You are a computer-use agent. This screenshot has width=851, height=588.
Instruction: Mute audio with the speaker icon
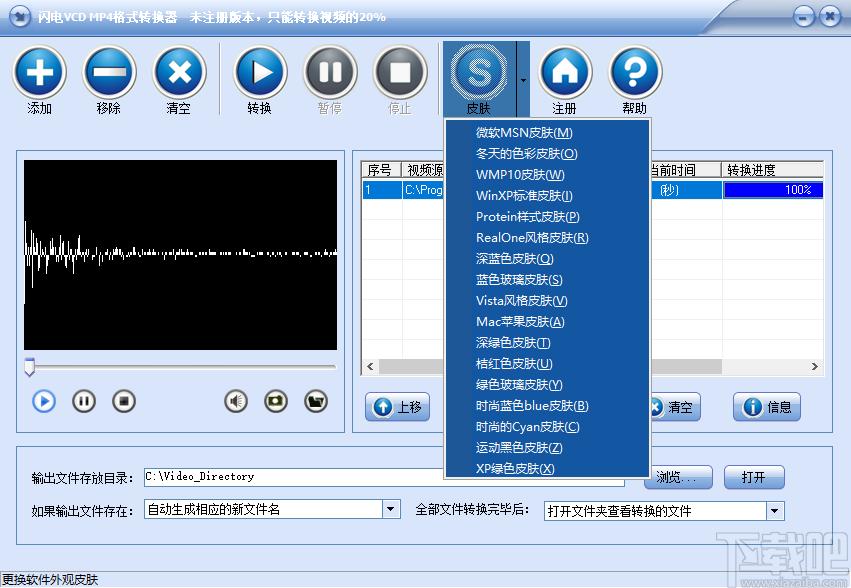coord(236,402)
